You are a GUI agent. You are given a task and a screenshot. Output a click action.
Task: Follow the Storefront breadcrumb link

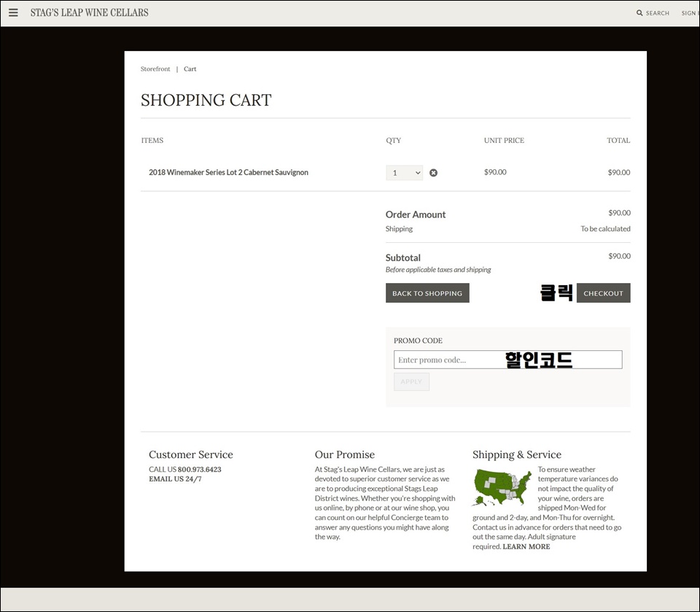[x=155, y=69]
